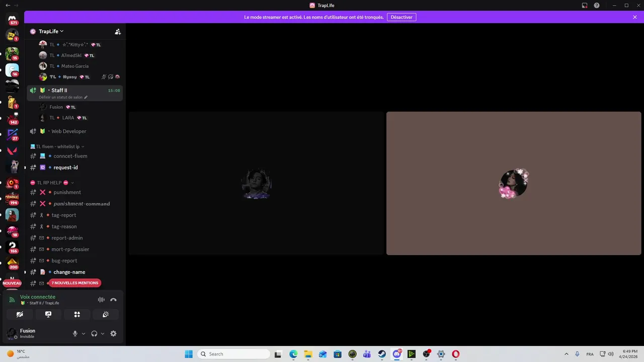The image size is (644, 362).
Task: Open activities launcher in voice panel
Action: pyautogui.click(x=77, y=314)
